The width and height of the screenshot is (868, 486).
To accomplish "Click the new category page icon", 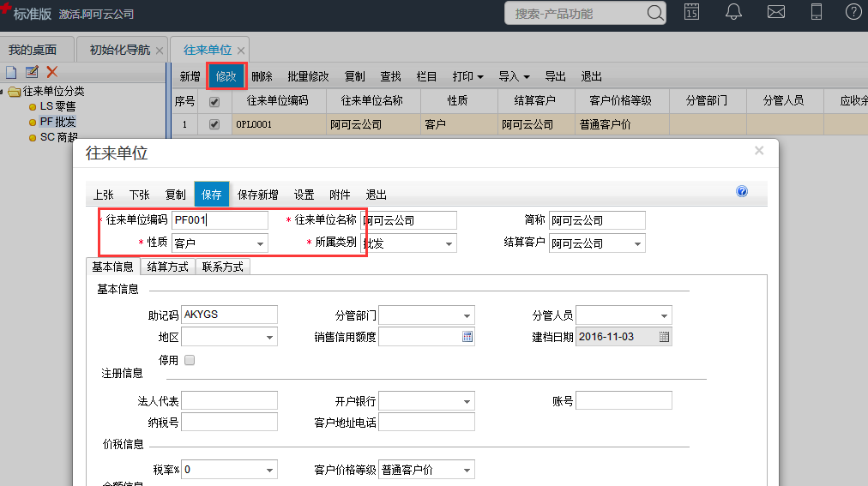I will pyautogui.click(x=11, y=72).
